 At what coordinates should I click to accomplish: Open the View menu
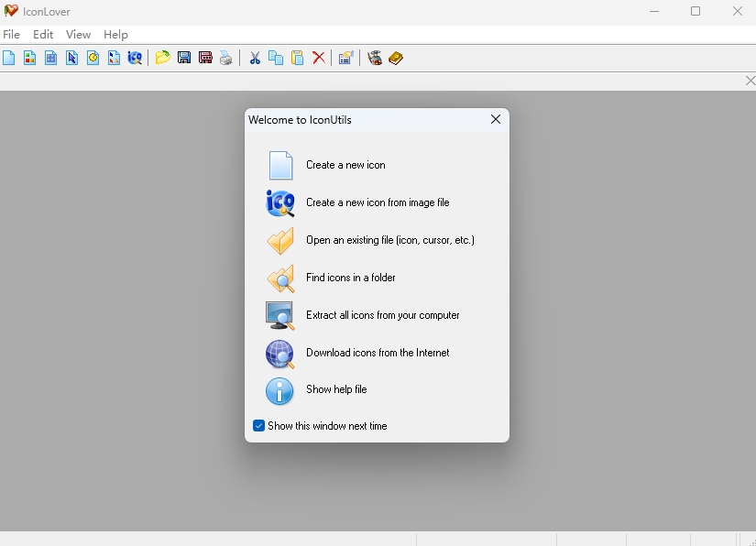tap(78, 35)
